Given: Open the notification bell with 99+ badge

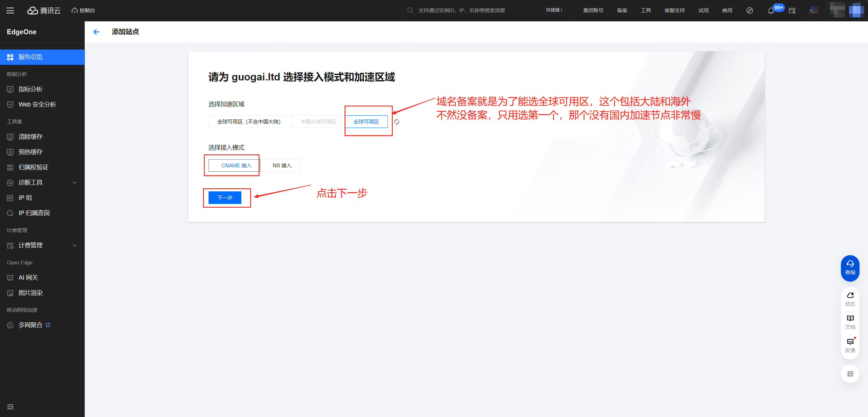Looking at the screenshot, I should pos(771,11).
